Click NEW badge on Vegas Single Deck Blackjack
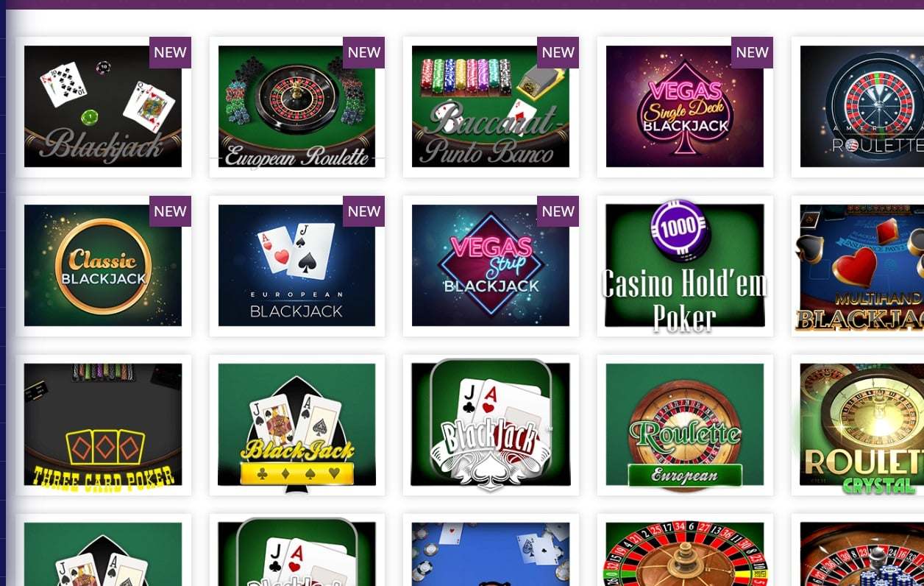Screen dimensions: 924x586 752,52
